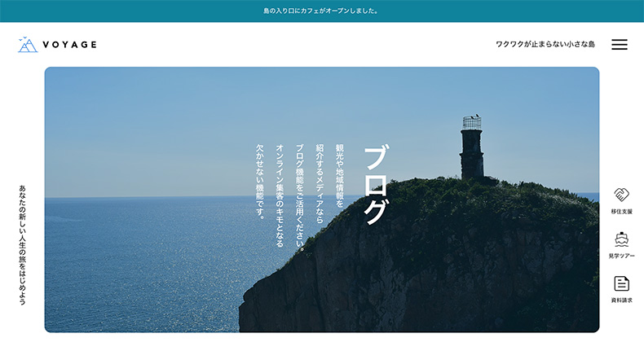
Task: Click the 見学ツアー label
Action: pos(621,256)
